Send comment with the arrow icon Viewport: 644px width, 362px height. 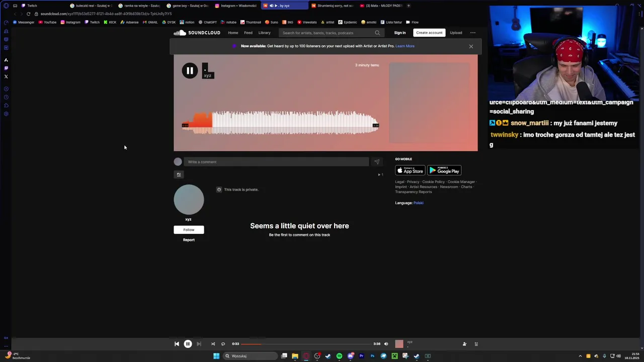pyautogui.click(x=377, y=162)
